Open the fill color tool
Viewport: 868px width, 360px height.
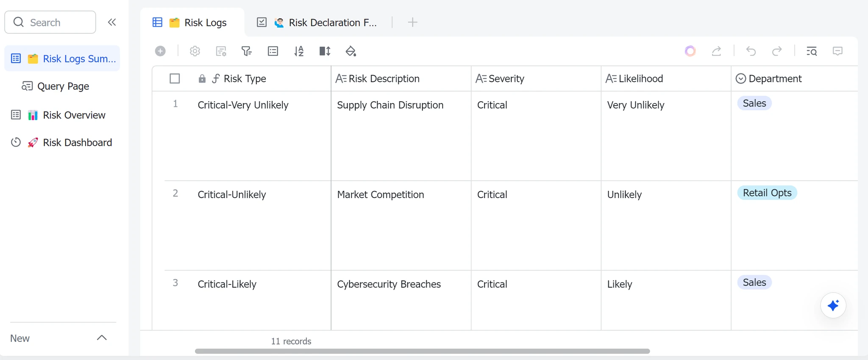point(351,51)
